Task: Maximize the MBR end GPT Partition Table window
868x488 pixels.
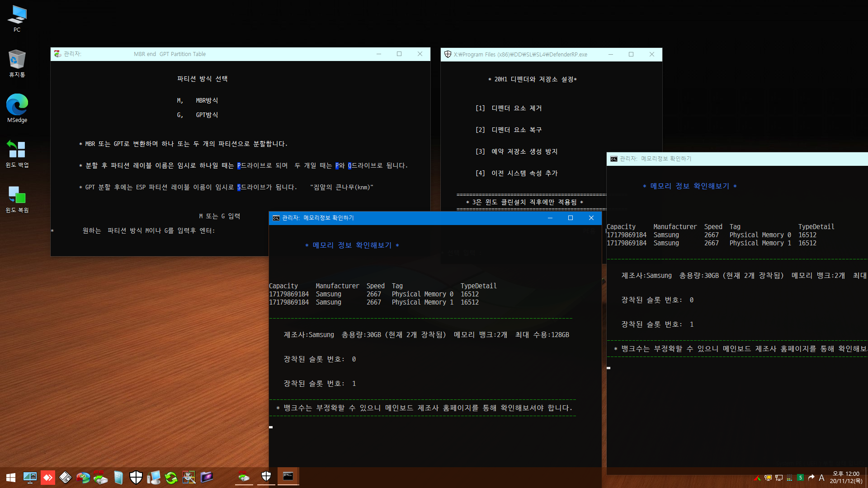Action: coord(399,54)
